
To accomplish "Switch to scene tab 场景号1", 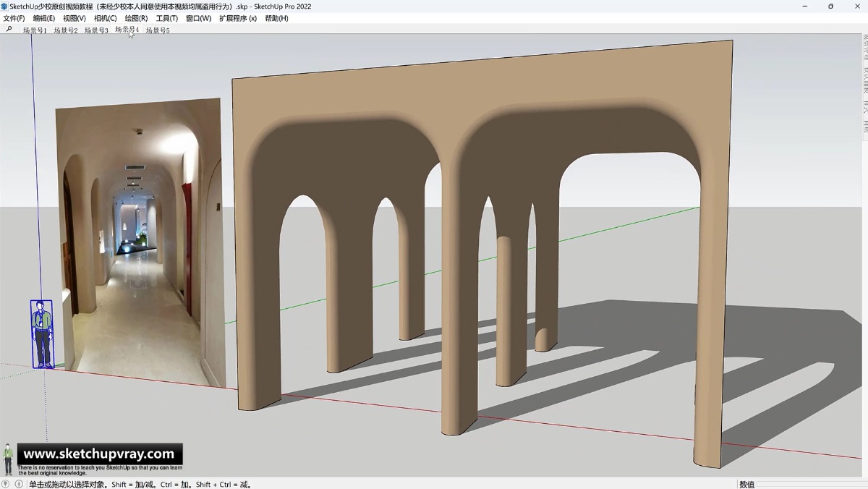I will click(35, 30).
